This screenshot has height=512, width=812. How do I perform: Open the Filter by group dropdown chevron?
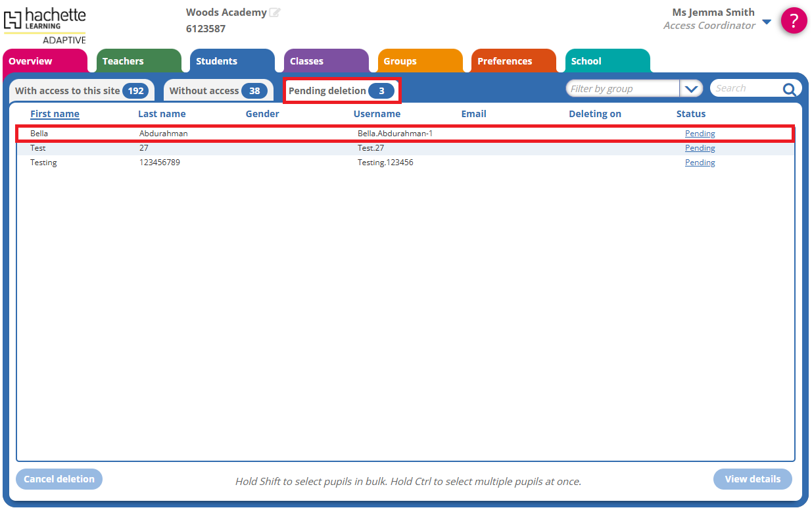691,89
